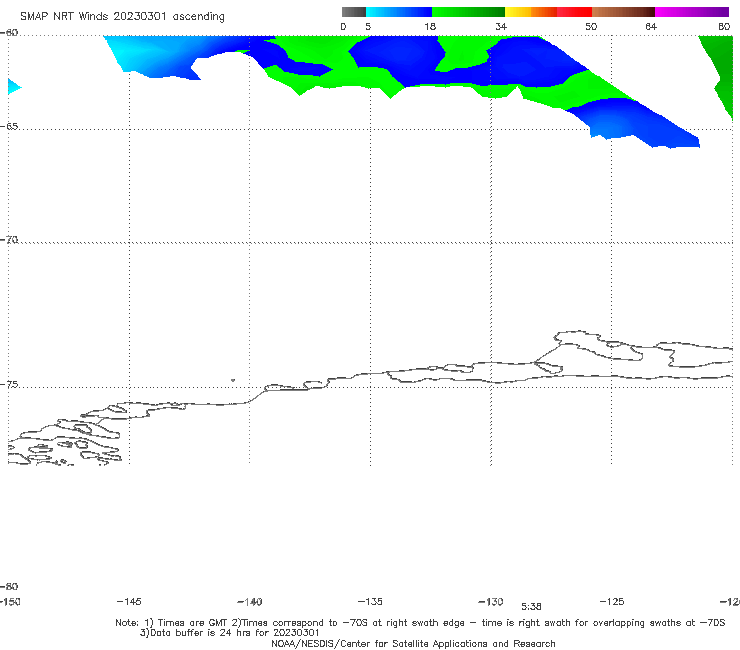Click the color bar label '64'
This screenshot has width=740, height=650.
coord(651,26)
